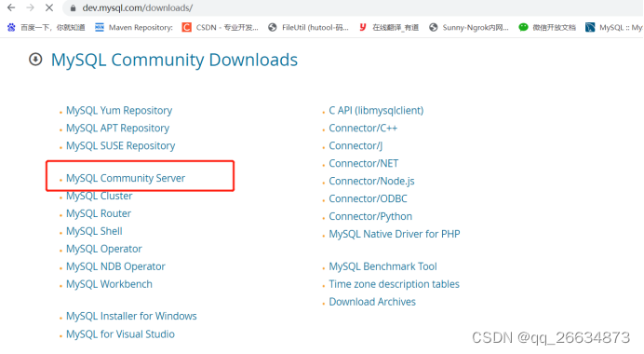Open MySQL Yum Repository link

[x=119, y=110]
